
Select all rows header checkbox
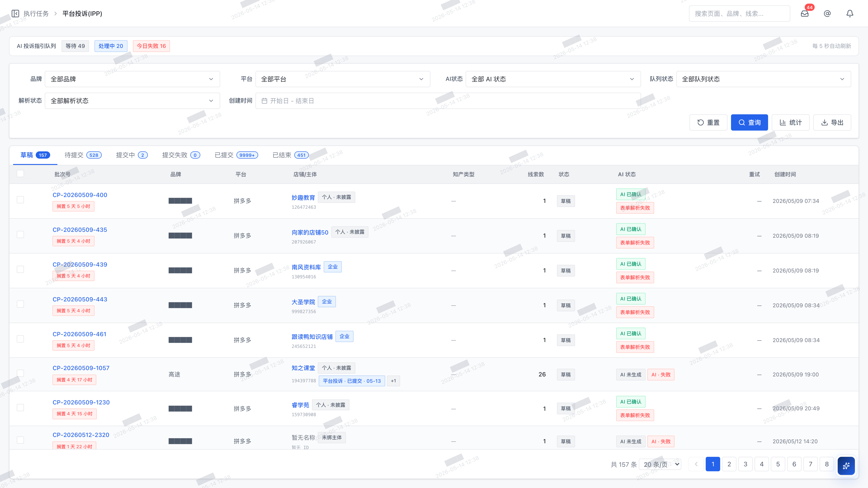click(x=20, y=174)
